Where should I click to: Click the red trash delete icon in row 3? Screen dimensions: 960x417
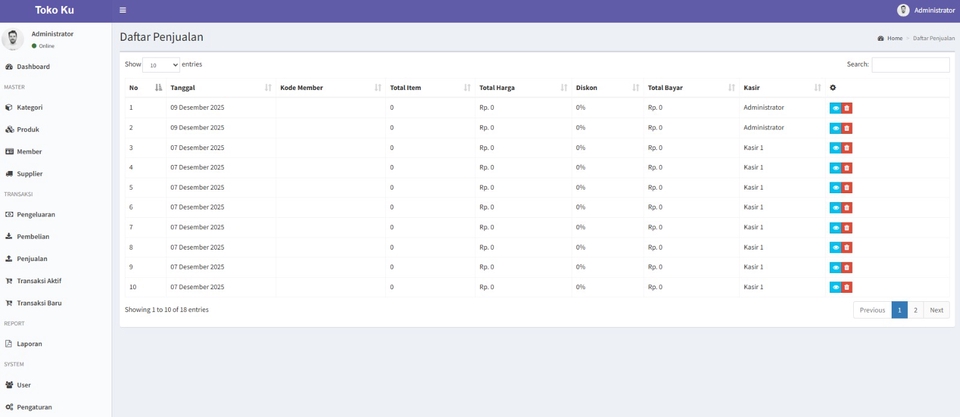[x=847, y=148]
